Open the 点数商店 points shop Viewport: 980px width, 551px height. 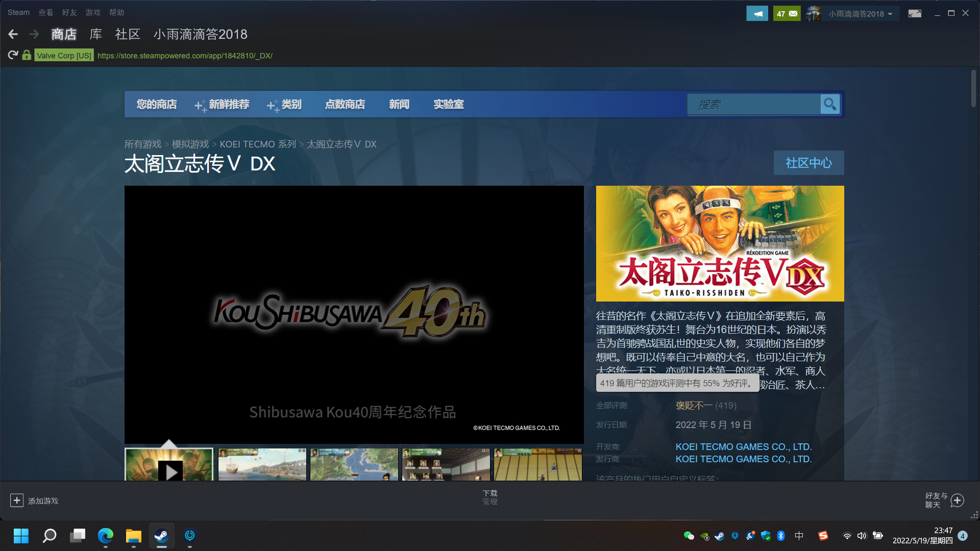345,105
